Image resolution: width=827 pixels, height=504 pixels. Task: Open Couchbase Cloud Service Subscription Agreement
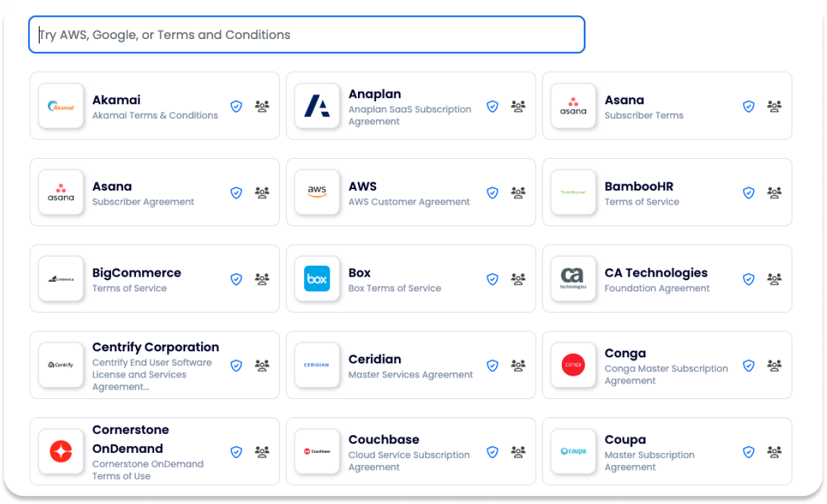point(409,461)
